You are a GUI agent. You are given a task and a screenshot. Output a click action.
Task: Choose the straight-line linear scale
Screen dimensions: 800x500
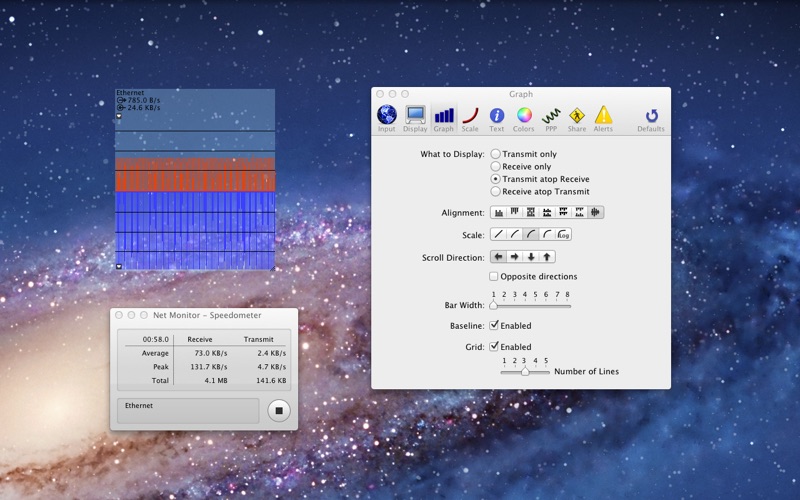[x=498, y=234]
